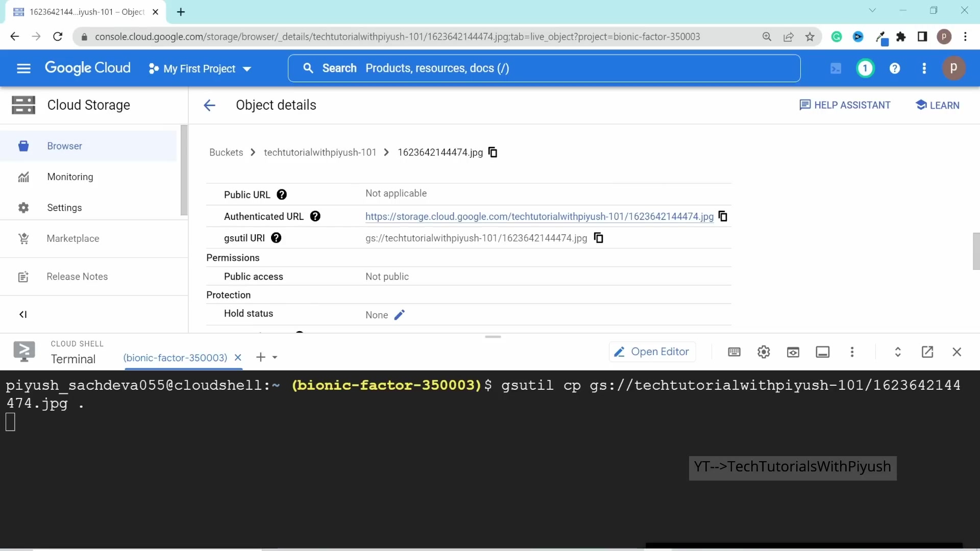
Task: Expand the new terminal tab options arrow
Action: pos(275,358)
